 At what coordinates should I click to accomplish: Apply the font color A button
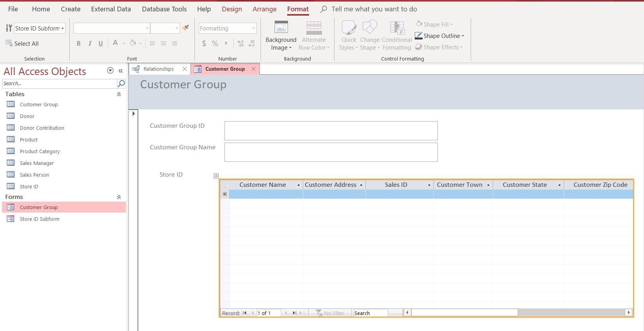click(x=115, y=43)
